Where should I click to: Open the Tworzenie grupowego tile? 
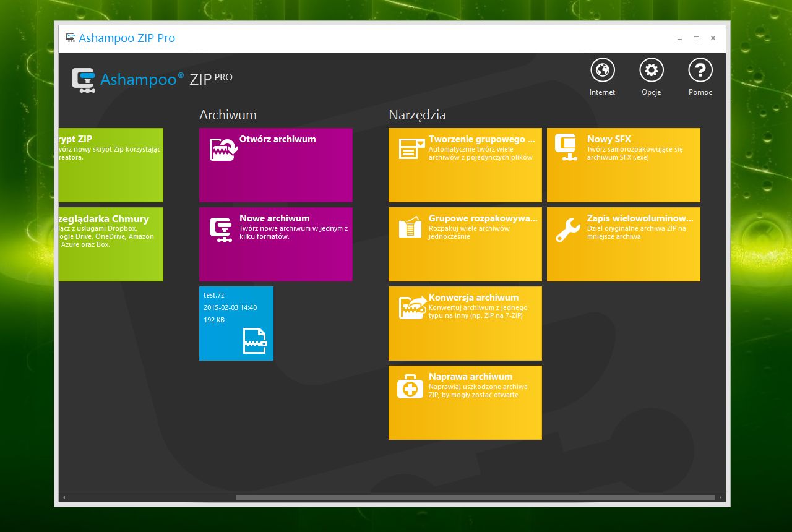tap(465, 165)
